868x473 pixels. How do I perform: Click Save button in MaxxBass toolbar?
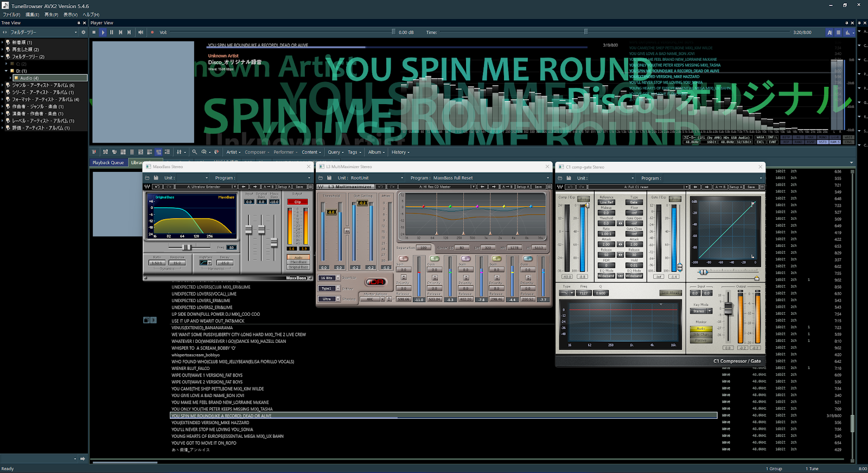coord(299,187)
